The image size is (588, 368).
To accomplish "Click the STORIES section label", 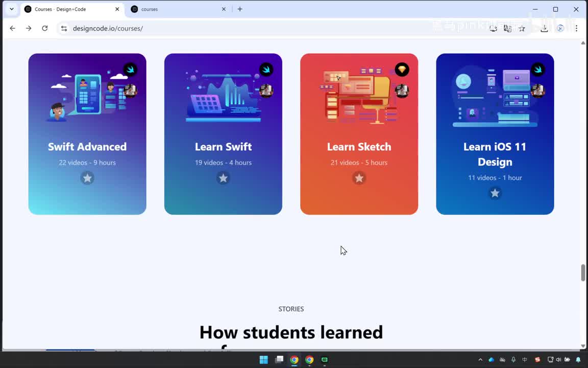I will pos(291,309).
